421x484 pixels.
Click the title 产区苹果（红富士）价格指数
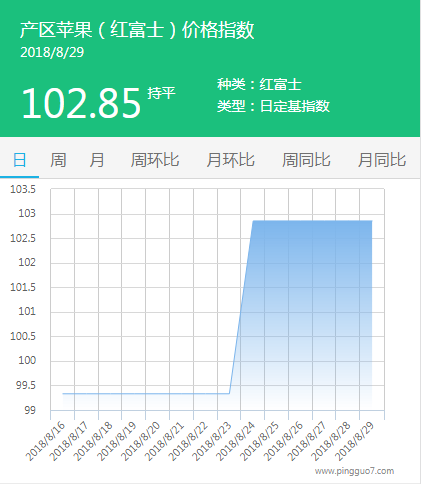pos(137,30)
